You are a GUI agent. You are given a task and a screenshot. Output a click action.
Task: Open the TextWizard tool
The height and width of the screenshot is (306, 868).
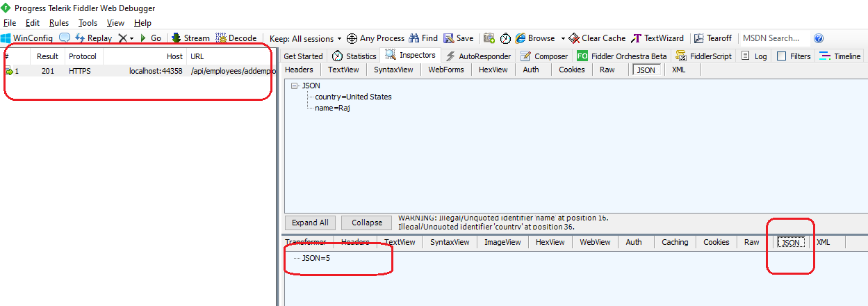[x=657, y=38]
